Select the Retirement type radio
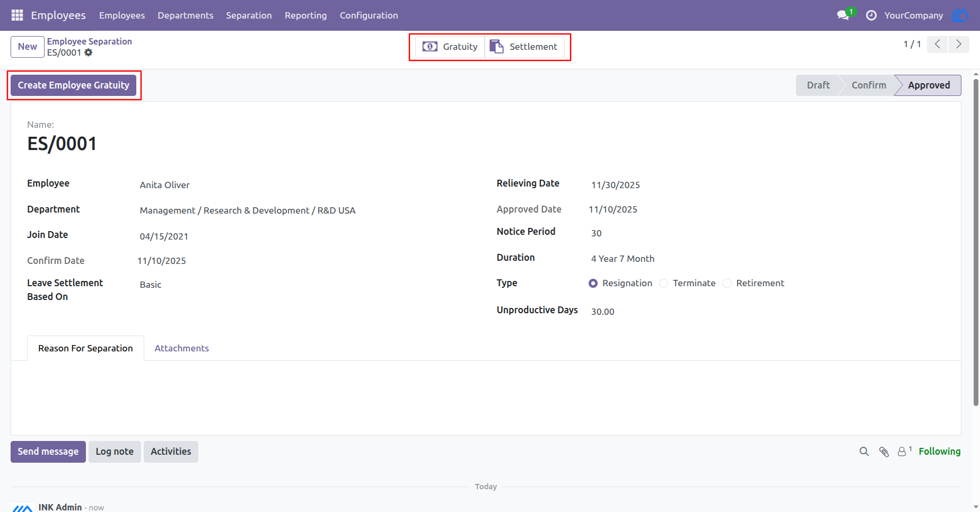This screenshot has width=980, height=512. pos(727,284)
